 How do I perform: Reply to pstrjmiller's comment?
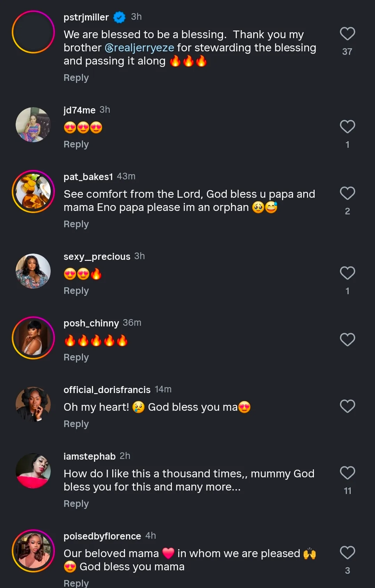pos(76,78)
